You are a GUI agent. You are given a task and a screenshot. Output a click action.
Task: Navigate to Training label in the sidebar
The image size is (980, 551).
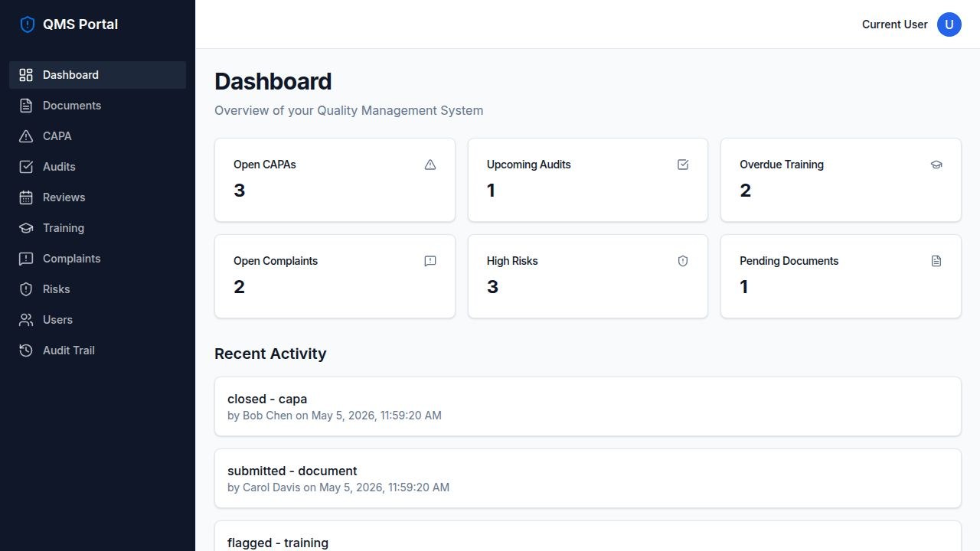tap(64, 228)
